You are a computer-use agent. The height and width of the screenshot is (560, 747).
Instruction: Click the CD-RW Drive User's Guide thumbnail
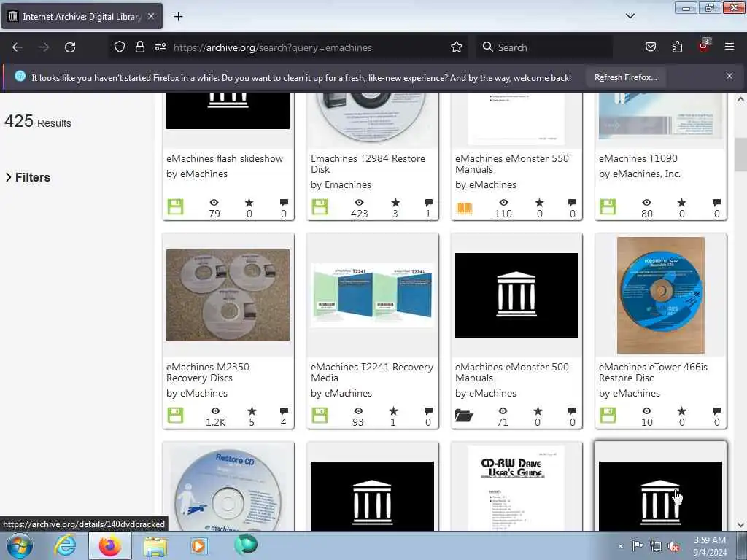click(x=516, y=489)
